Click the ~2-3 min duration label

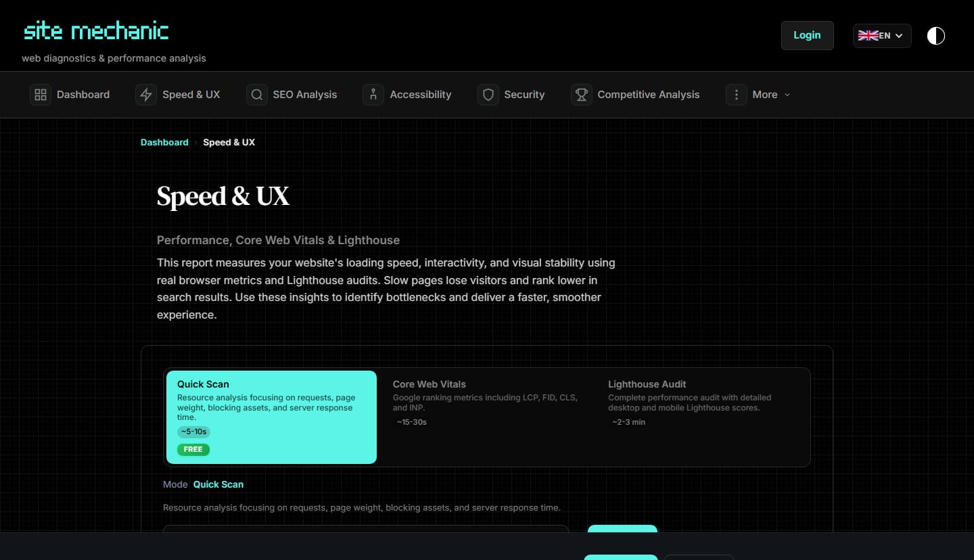pos(629,422)
